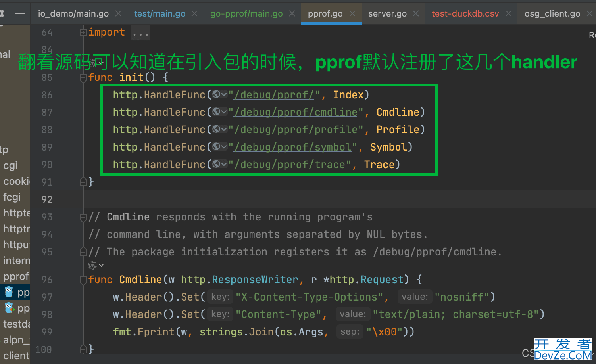Open the server.go tab
596x364 pixels.
point(387,14)
